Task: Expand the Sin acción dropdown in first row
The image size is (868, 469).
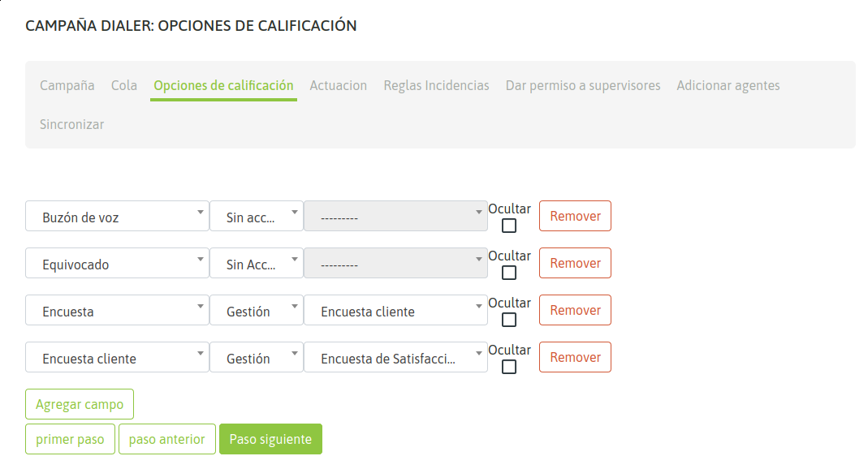Action: 256,217
